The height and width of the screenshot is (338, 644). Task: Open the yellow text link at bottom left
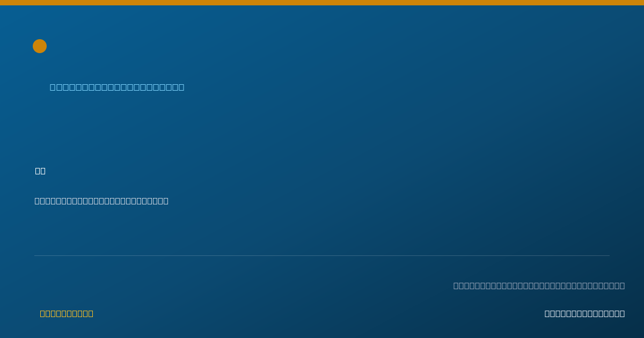point(67,313)
